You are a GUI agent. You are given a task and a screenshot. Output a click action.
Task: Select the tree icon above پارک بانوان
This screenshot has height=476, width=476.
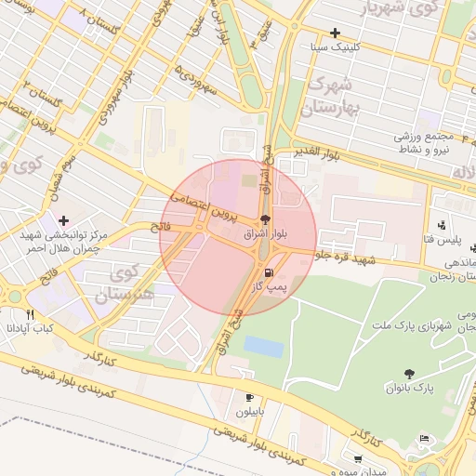(x=409, y=374)
